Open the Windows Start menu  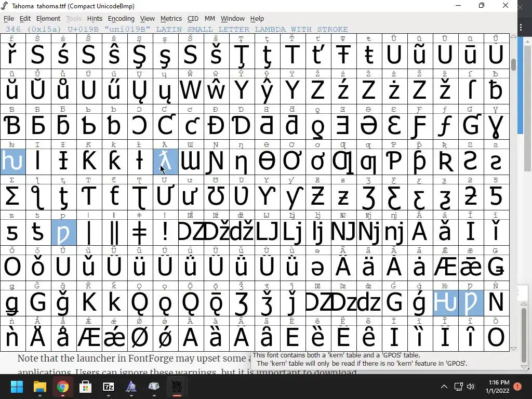pyautogui.click(x=17, y=387)
